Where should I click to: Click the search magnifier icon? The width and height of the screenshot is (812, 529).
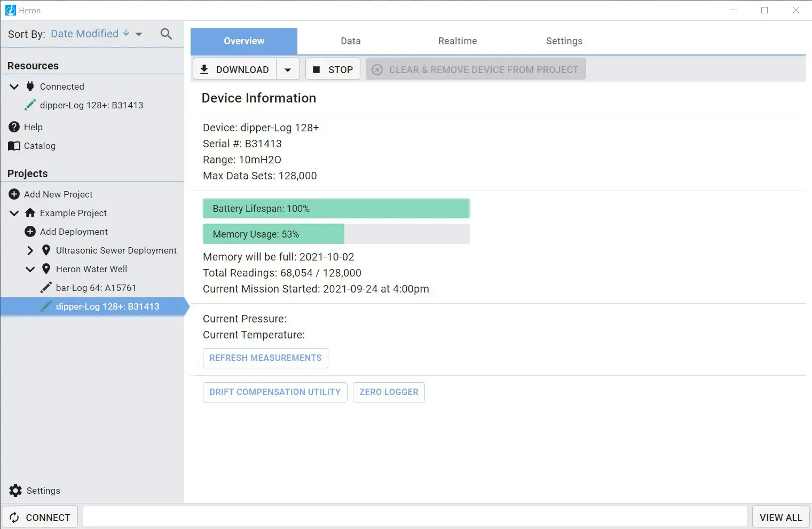[166, 34]
